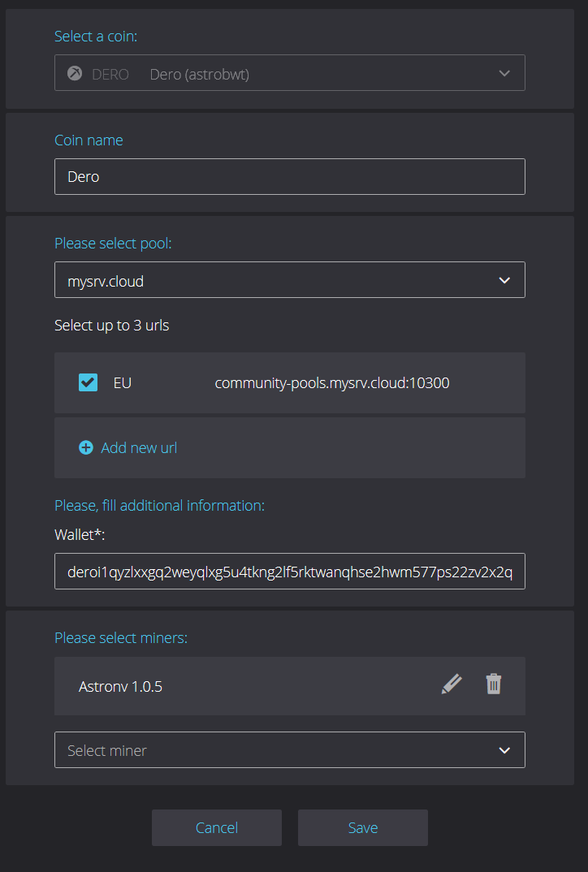Viewport: 588px width, 872px height.
Task: Open the Select a coin dropdown
Action: coord(289,73)
